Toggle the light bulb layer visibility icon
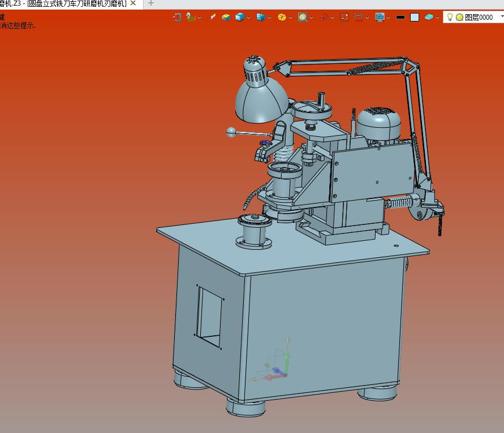This screenshot has height=433, width=504. (x=450, y=17)
